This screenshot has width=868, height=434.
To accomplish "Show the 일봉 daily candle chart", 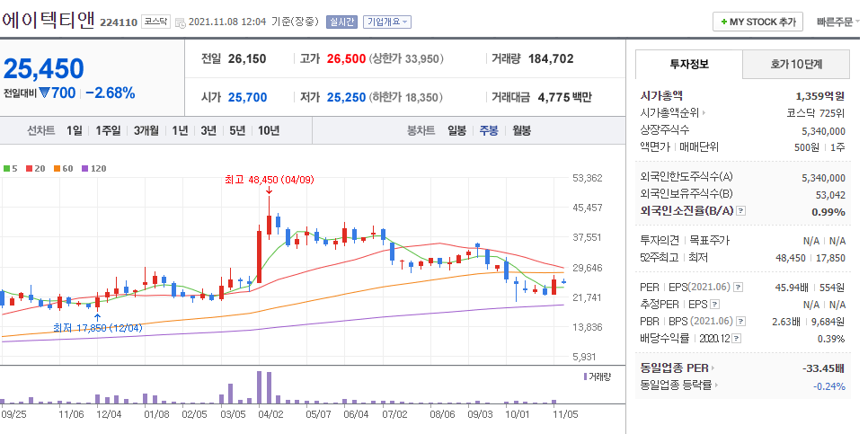I will pyautogui.click(x=456, y=130).
